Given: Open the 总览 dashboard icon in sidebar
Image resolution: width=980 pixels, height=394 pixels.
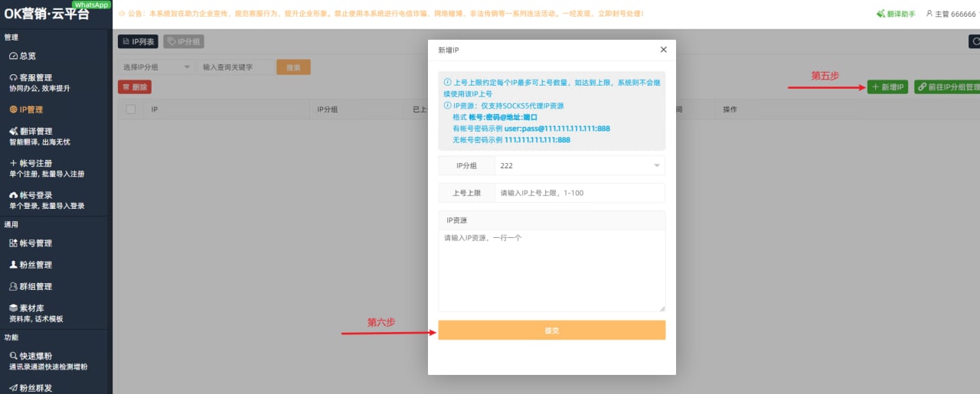Looking at the screenshot, I should click(x=13, y=56).
